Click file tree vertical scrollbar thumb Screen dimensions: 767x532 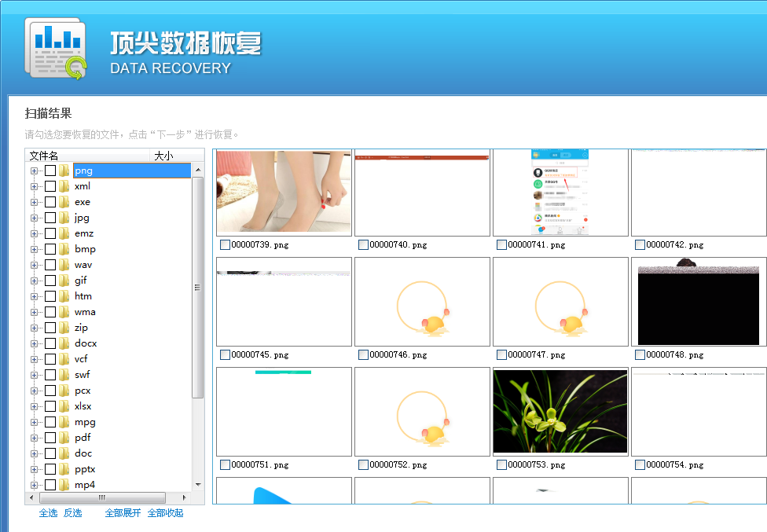[x=197, y=288]
